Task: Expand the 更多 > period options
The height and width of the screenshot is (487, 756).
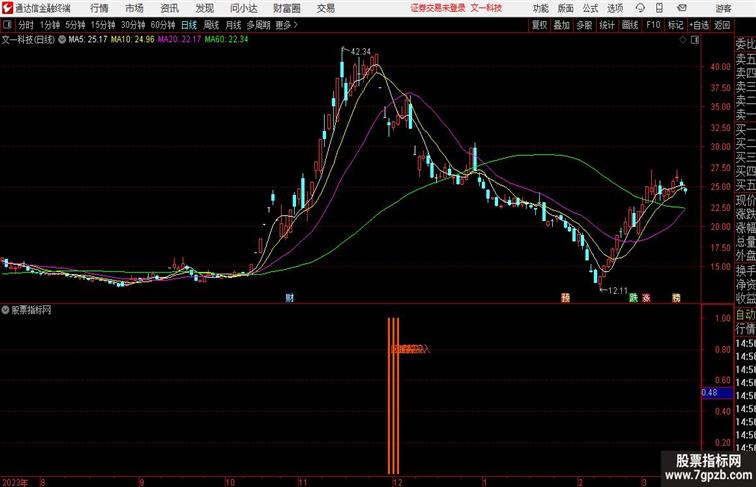Action: [287, 25]
